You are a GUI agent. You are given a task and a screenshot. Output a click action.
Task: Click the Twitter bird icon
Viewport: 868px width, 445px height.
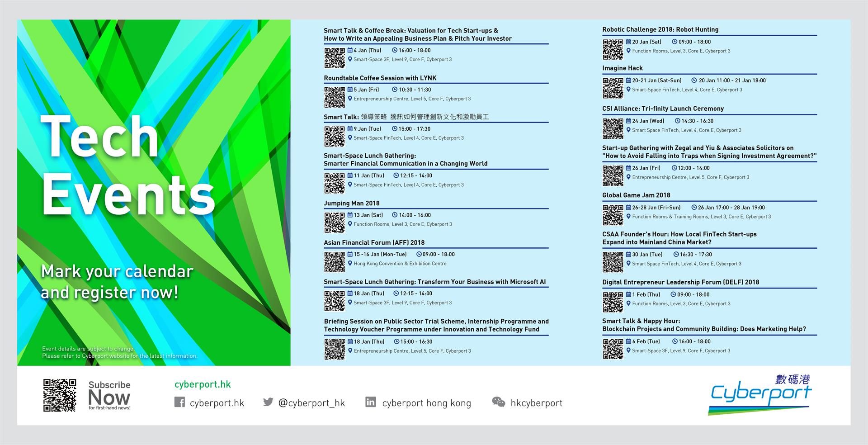click(268, 402)
